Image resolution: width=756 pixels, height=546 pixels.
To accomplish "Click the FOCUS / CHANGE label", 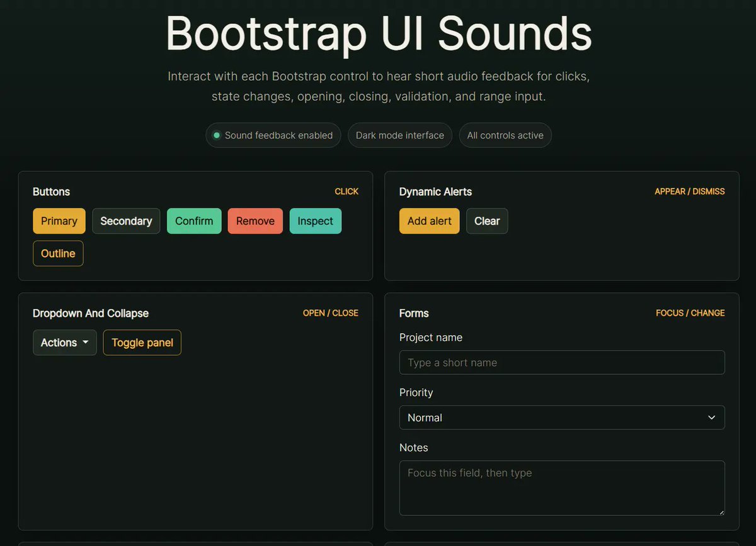I will [x=690, y=313].
